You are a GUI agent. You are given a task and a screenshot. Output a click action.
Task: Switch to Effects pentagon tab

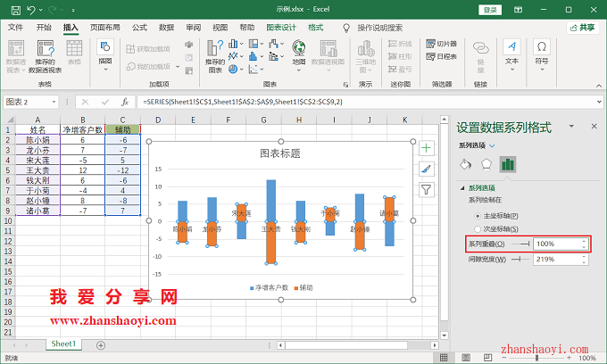(486, 164)
